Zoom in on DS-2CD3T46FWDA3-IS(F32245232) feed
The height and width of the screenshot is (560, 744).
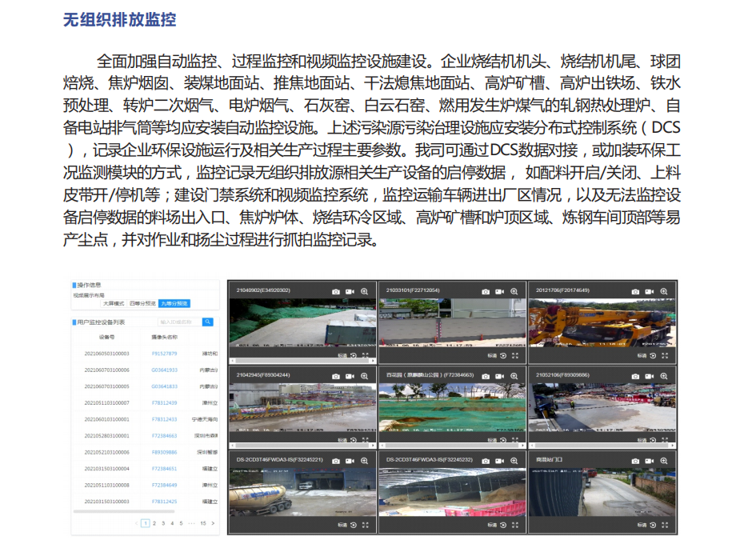click(514, 461)
